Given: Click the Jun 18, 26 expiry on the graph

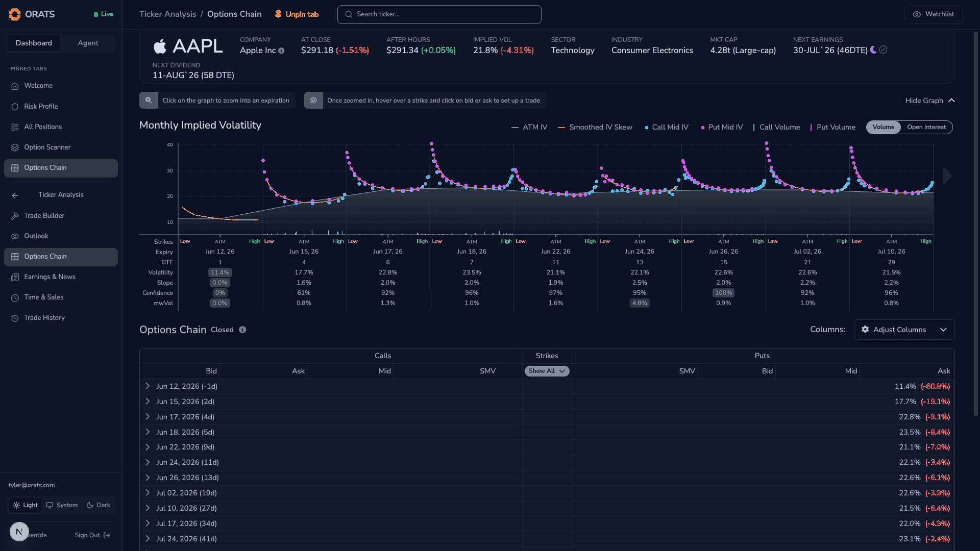Looking at the screenshot, I should pyautogui.click(x=472, y=252).
